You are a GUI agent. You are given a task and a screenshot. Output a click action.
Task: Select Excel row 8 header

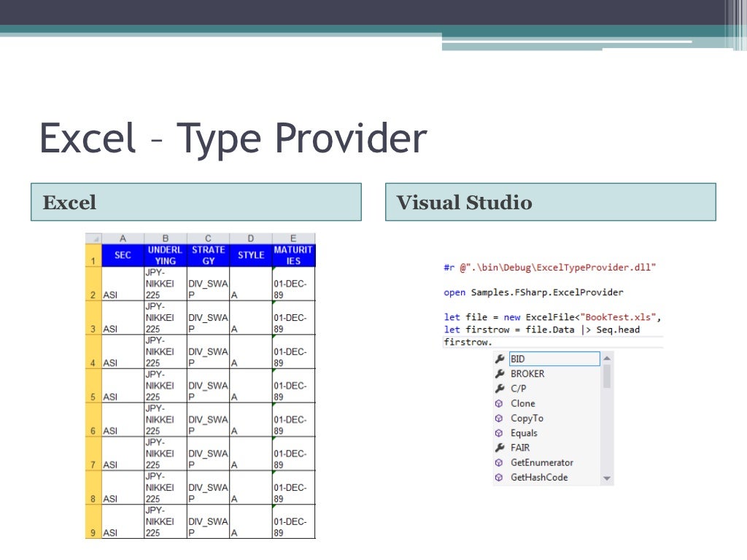(x=93, y=488)
